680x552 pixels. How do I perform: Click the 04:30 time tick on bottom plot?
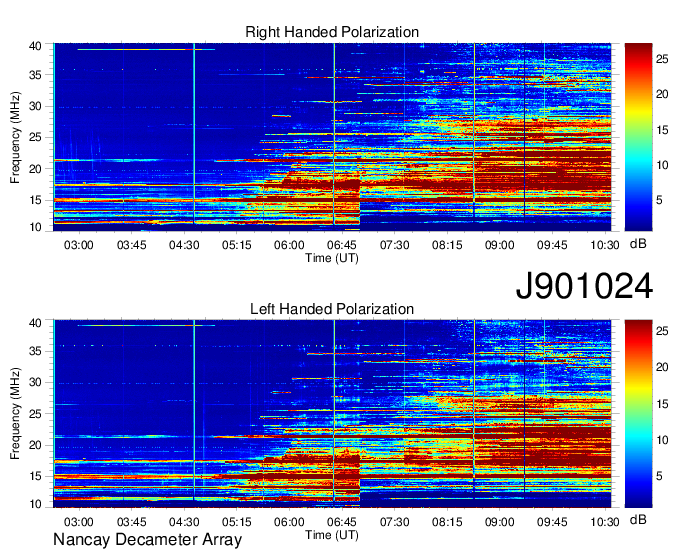pyautogui.click(x=184, y=522)
